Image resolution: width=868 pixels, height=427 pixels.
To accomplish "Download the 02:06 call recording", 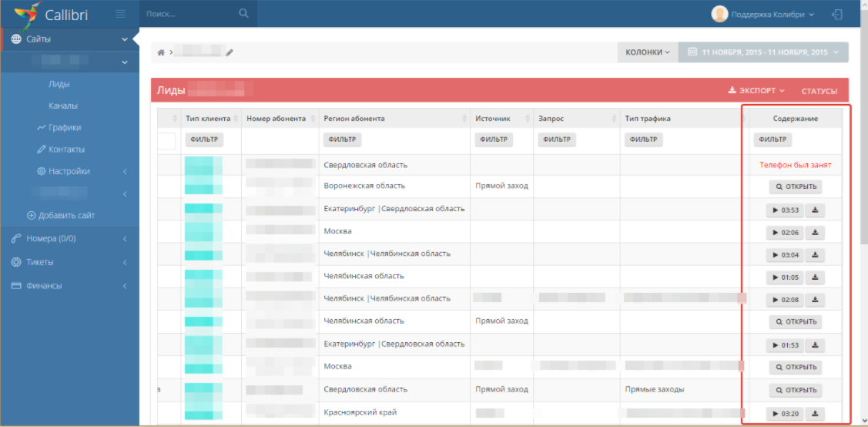I will (815, 233).
